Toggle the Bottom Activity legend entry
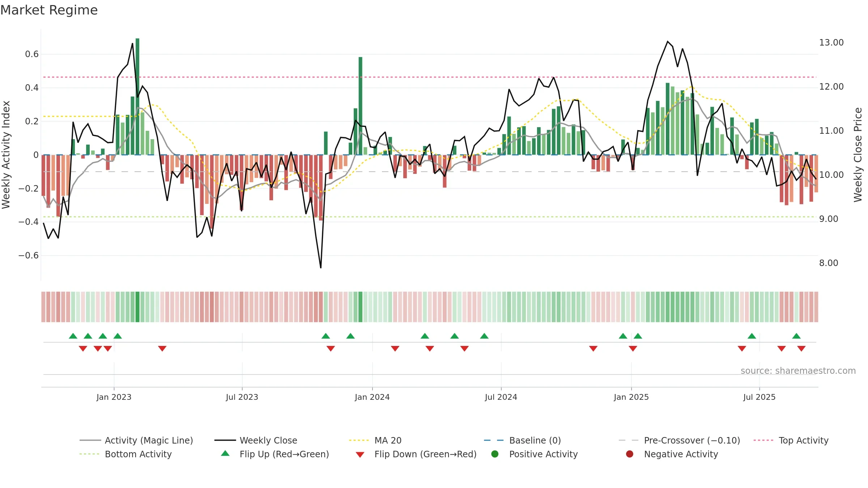This screenshot has height=488, width=868. 125,454
